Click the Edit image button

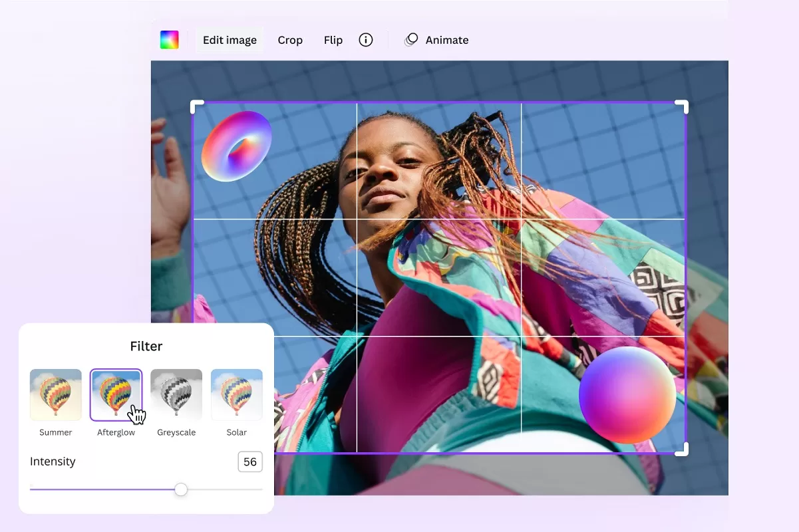pos(230,40)
